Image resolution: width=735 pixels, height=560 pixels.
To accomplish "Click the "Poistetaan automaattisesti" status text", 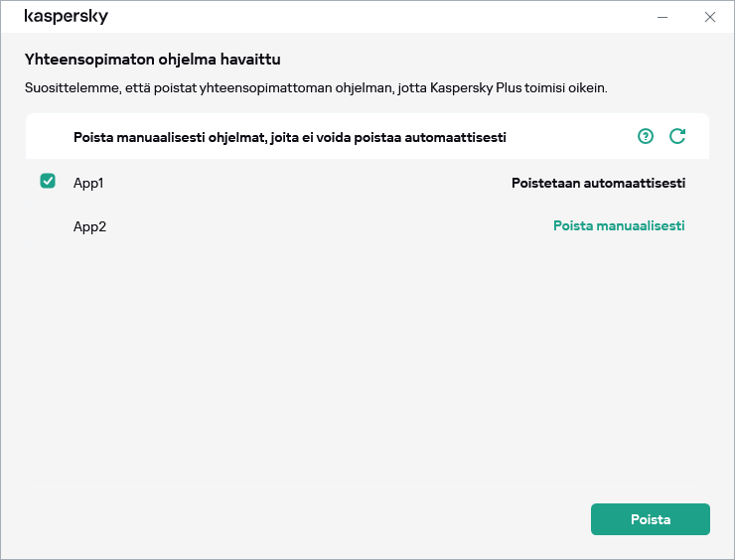I will (x=598, y=183).
